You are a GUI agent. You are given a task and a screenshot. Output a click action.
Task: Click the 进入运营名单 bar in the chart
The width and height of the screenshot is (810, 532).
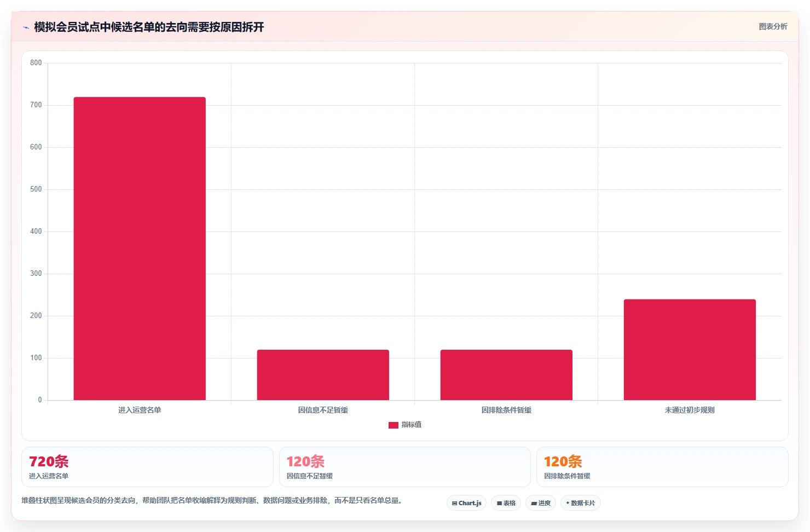(140, 248)
